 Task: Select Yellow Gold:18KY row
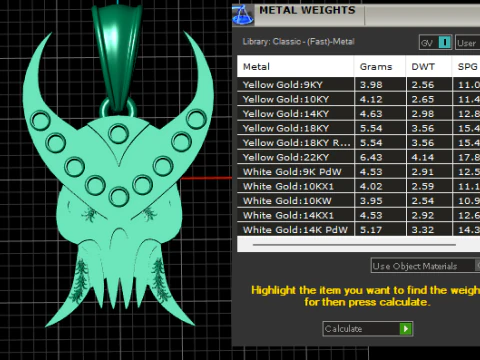click(x=359, y=128)
